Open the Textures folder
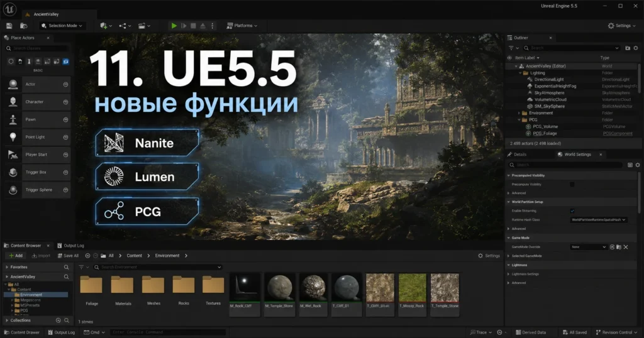 [213, 290]
